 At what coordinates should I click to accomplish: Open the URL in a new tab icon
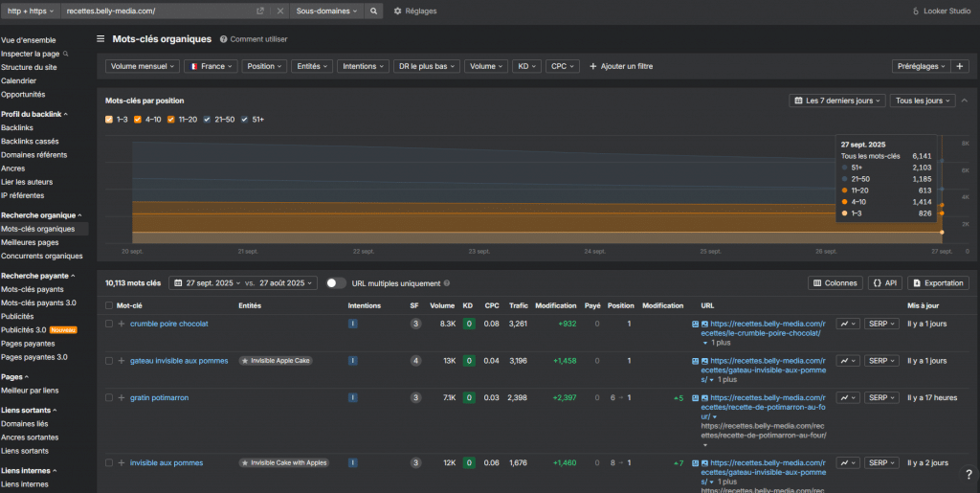click(261, 11)
